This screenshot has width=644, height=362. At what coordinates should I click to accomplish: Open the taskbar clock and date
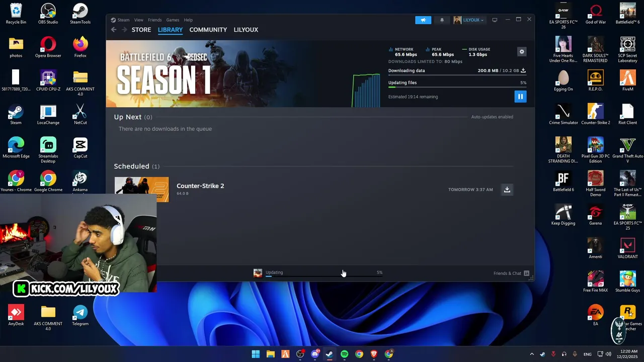pos(628,354)
